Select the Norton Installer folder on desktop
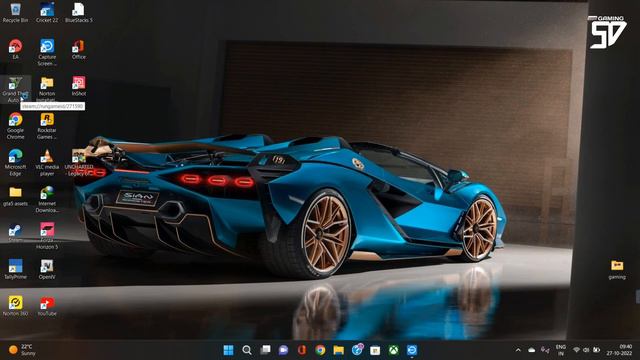The width and height of the screenshot is (640, 360). click(x=47, y=89)
